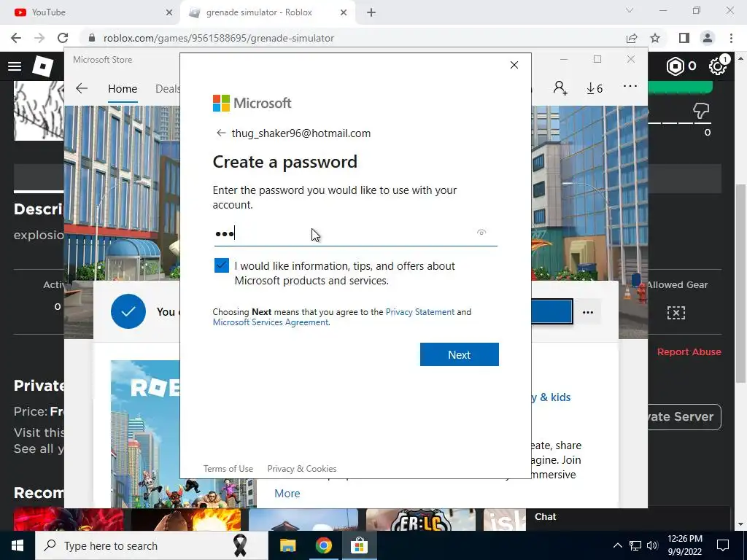The image size is (747, 560).
Task: Open Chrome tab search chevron
Action: click(630, 10)
